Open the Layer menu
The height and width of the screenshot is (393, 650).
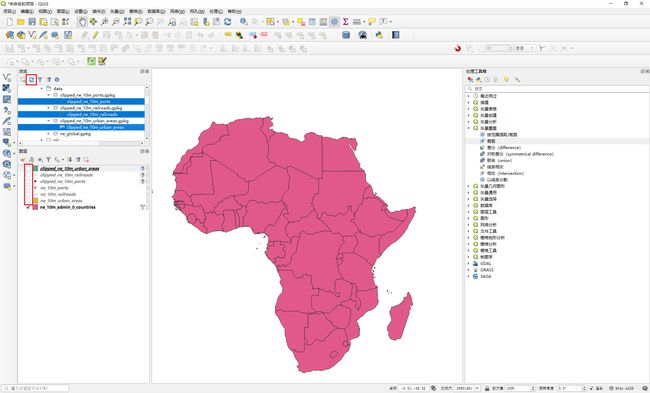(x=63, y=12)
